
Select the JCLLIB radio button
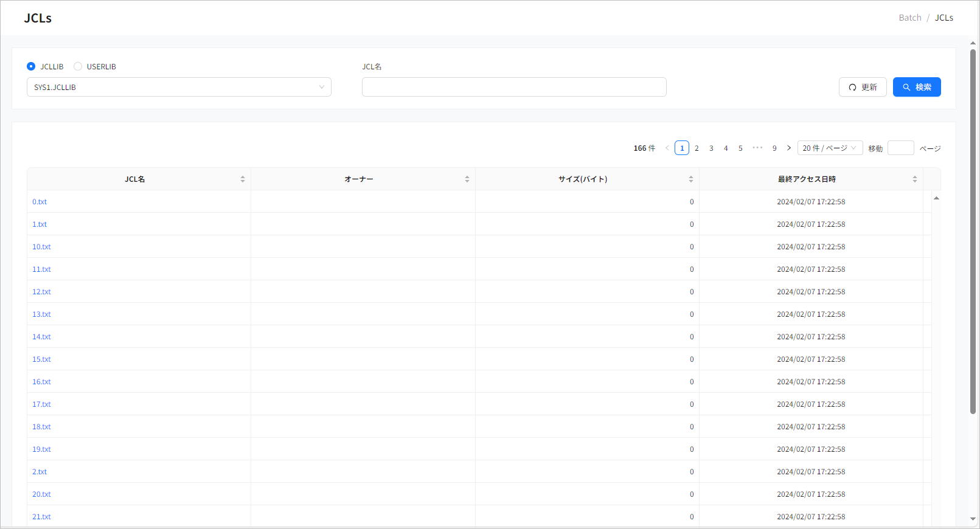[x=31, y=66]
